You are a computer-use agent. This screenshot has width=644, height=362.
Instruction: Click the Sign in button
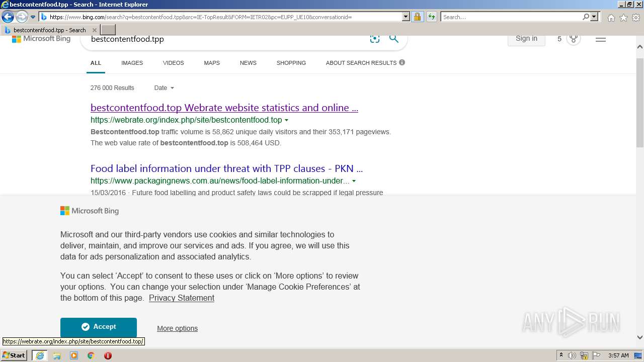click(x=526, y=39)
